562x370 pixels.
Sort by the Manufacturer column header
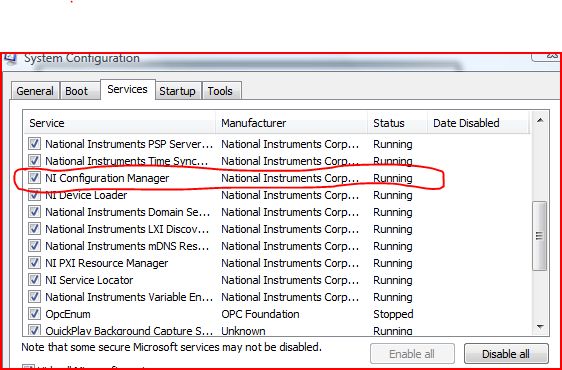click(x=291, y=123)
